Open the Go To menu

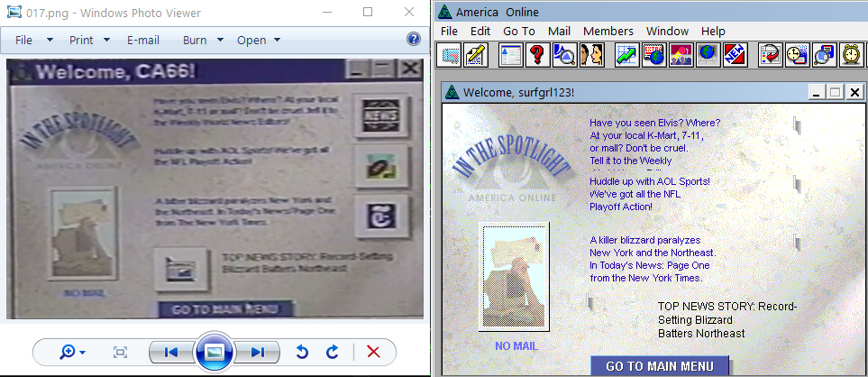click(x=518, y=31)
